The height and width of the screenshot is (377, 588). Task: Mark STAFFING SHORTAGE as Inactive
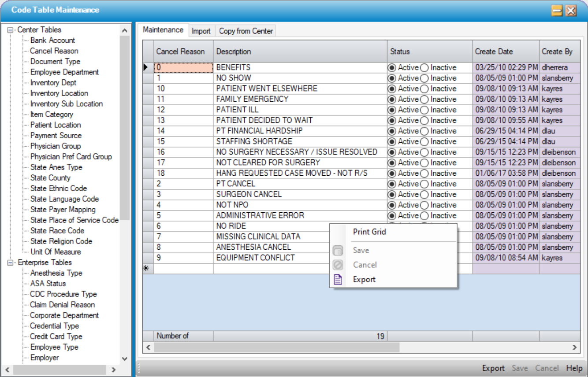pos(424,142)
